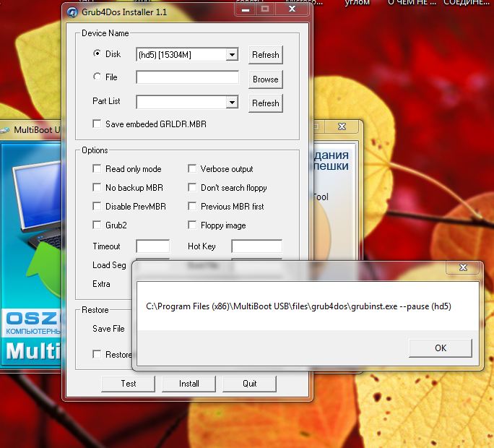The height and width of the screenshot is (448, 494).
Task: Expand the Part List dropdown
Action: point(232,103)
